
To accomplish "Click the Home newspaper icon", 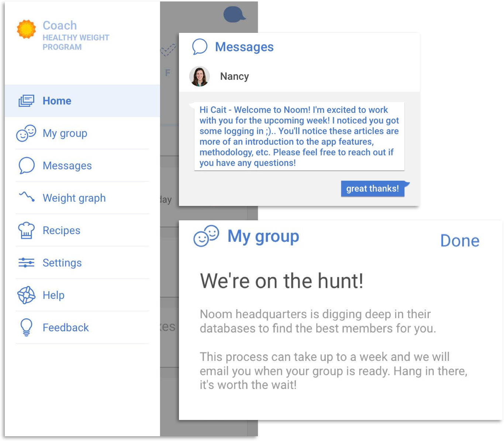I will pyautogui.click(x=26, y=101).
